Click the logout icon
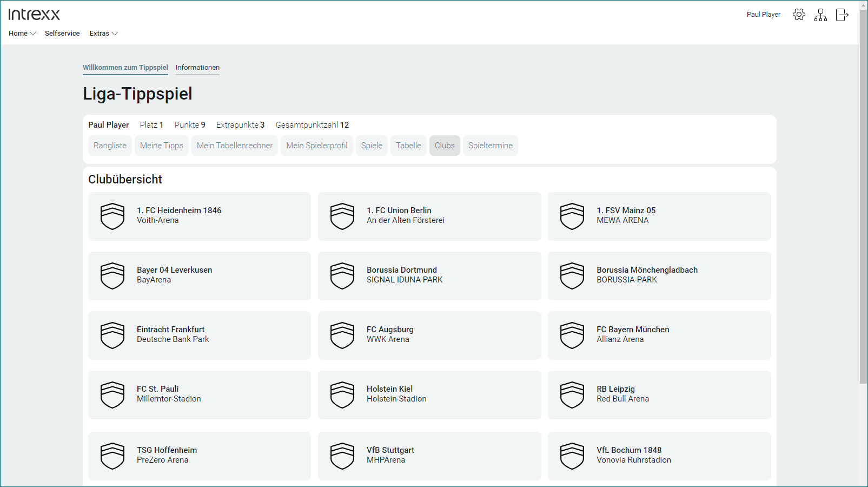Screen dimensions: 868x487 pos(842,15)
